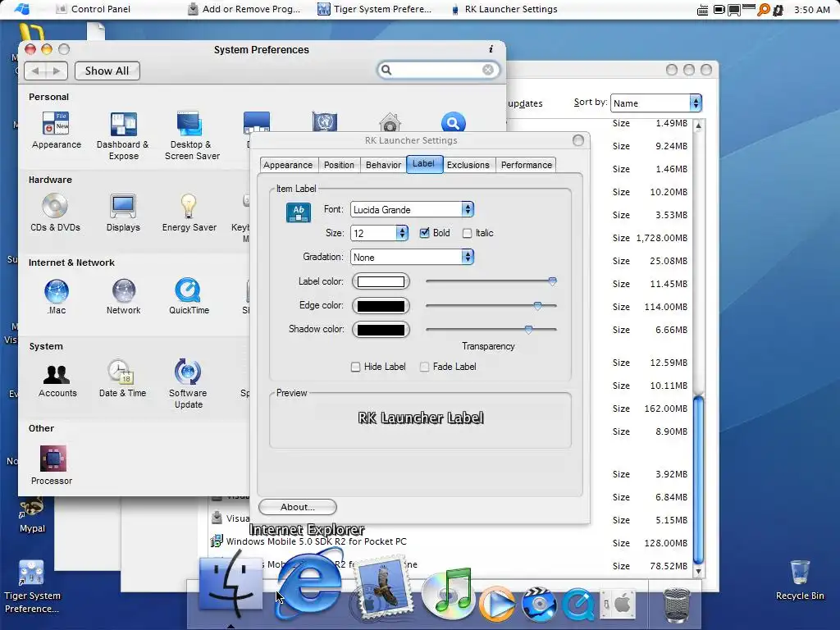Open the Mypal desktop shortcut
The width and height of the screenshot is (840, 630).
click(32, 515)
